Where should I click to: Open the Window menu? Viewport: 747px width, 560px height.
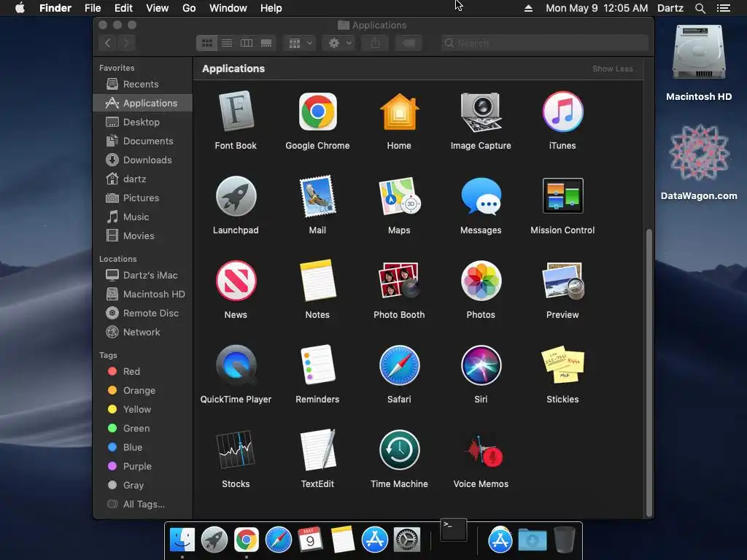[x=228, y=8]
